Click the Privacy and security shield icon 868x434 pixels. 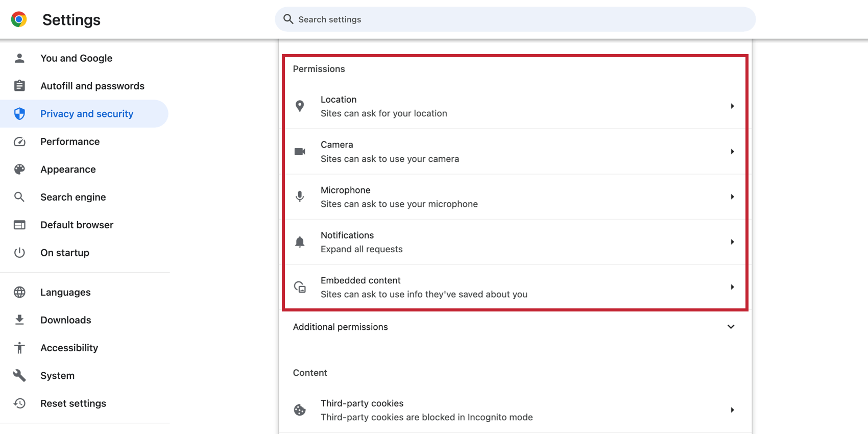point(19,113)
